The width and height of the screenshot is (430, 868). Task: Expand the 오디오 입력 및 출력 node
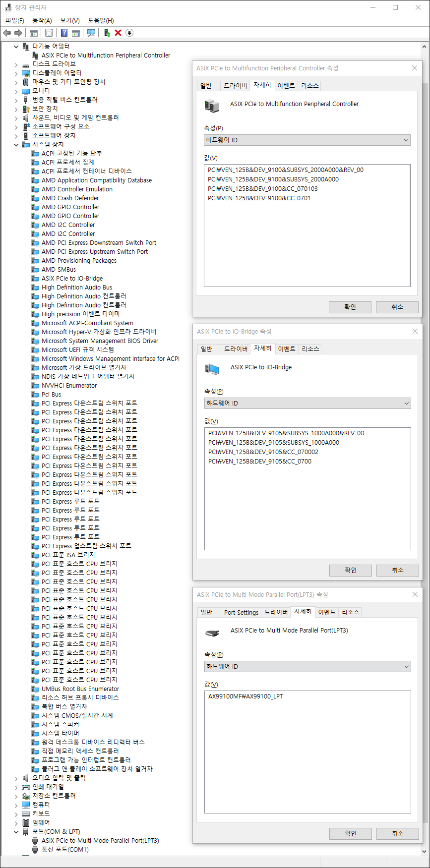pos(16,778)
